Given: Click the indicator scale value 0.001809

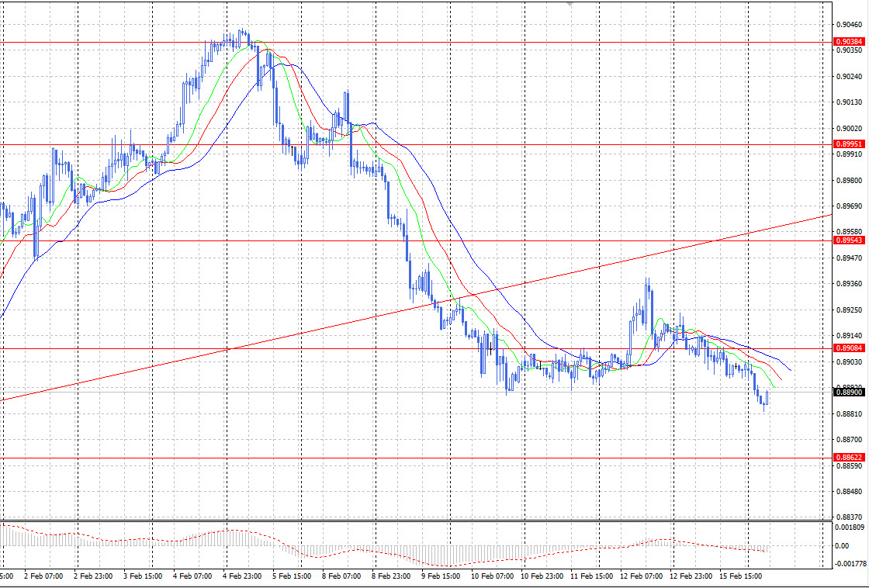Looking at the screenshot, I should coord(849,527).
